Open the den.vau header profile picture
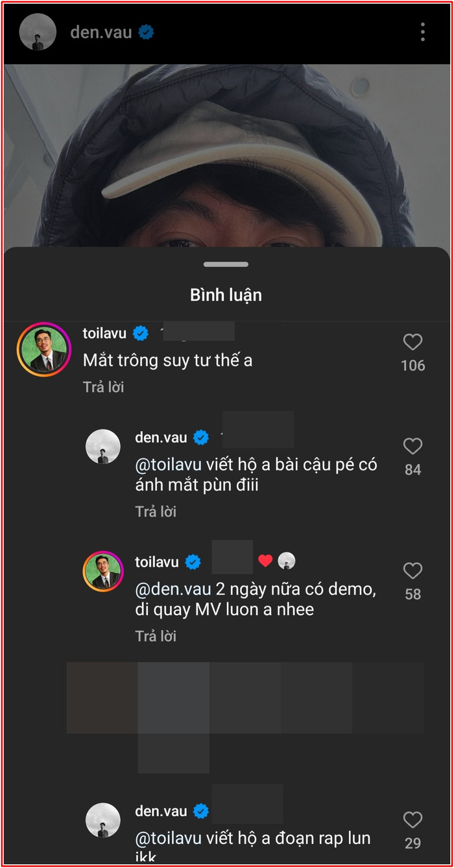 (x=38, y=32)
